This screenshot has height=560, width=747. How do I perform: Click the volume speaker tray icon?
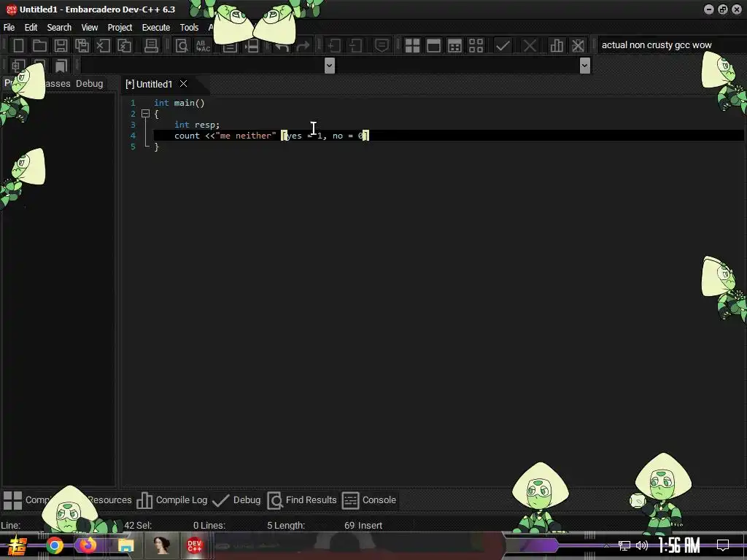tap(642, 545)
